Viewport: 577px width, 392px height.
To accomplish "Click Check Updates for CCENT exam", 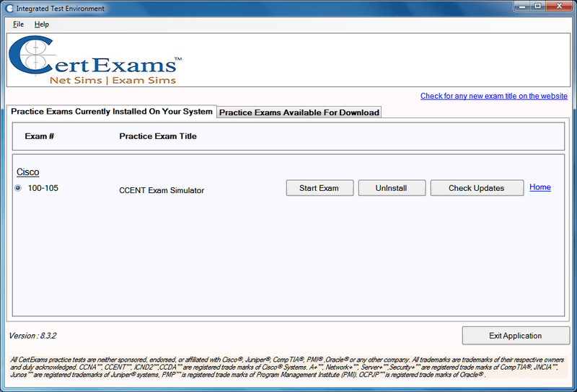I will (x=477, y=188).
